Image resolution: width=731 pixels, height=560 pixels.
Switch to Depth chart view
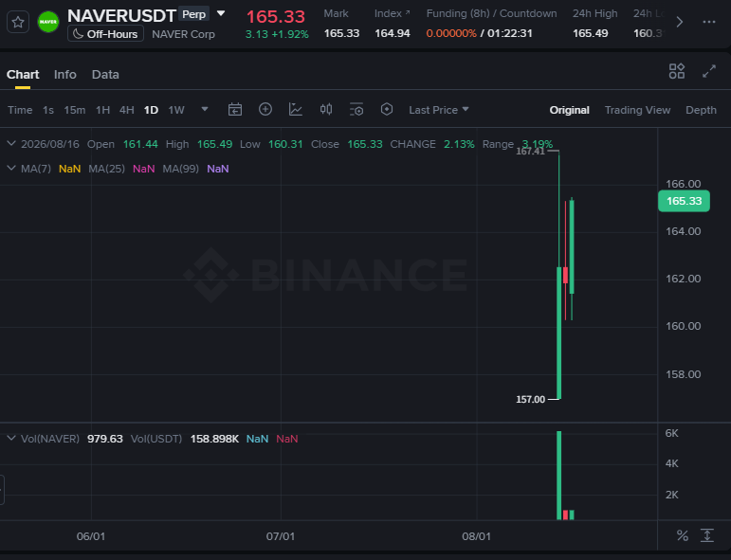tap(701, 110)
